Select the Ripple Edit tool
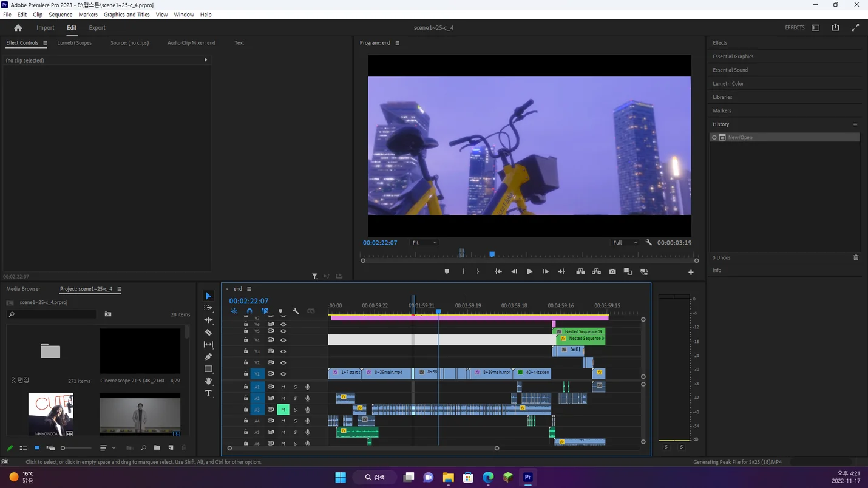This screenshot has height=488, width=868. click(208, 320)
